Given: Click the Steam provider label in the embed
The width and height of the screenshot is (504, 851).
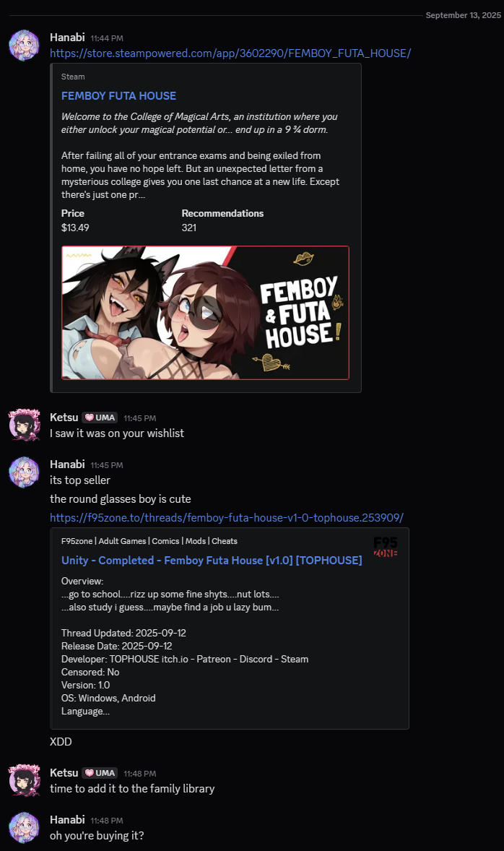Looking at the screenshot, I should (73, 77).
